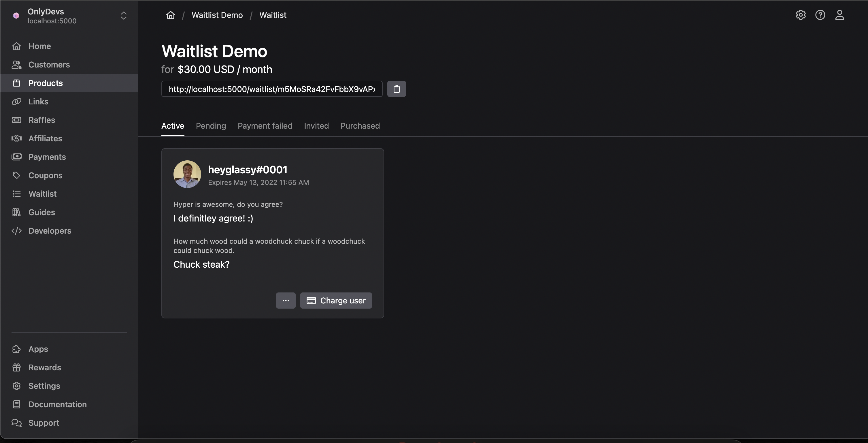
Task: Click the help question mark icon
Action: click(x=820, y=15)
